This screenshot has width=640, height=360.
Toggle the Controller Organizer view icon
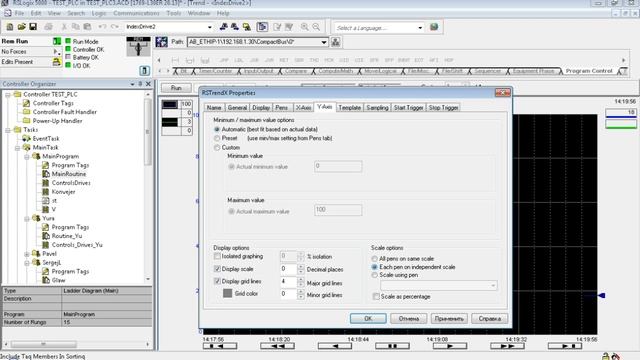[262, 27]
